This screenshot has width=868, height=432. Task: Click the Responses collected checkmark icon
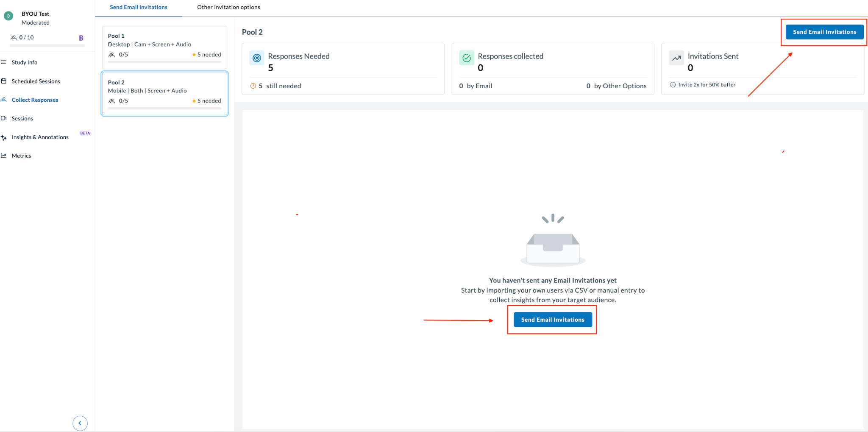coord(467,58)
